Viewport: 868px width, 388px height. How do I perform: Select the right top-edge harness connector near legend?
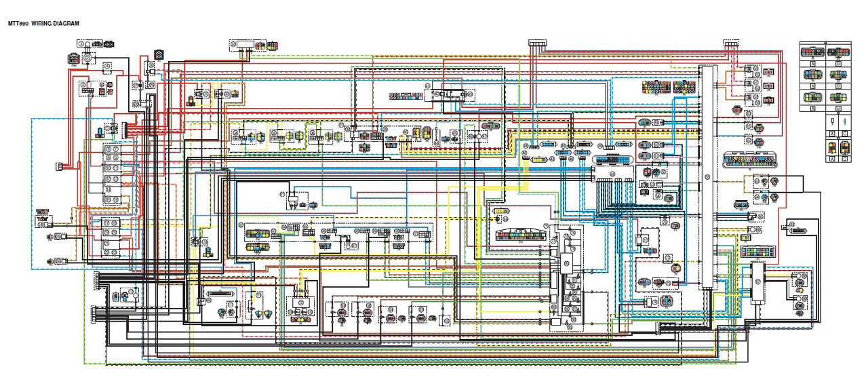[x=731, y=43]
